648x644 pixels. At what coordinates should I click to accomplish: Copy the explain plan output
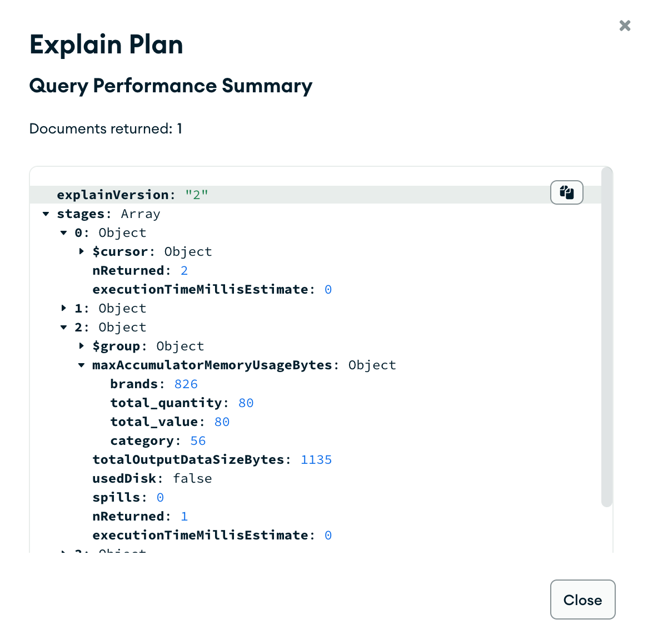566,192
